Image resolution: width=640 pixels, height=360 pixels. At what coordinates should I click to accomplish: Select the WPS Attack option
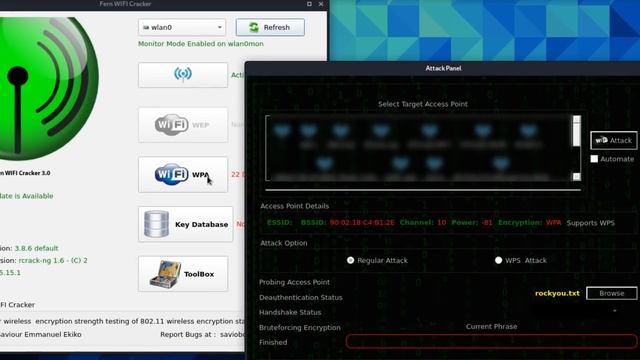pos(498,260)
